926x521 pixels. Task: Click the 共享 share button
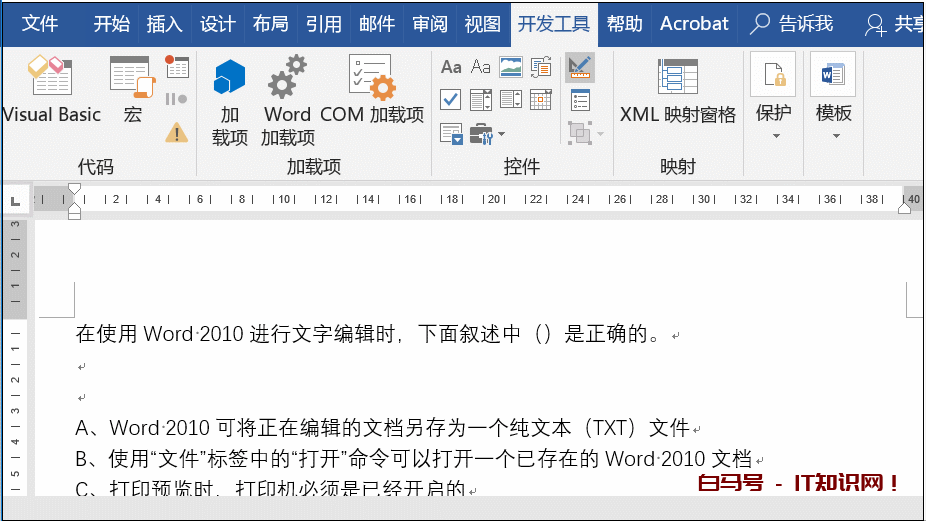pos(895,24)
